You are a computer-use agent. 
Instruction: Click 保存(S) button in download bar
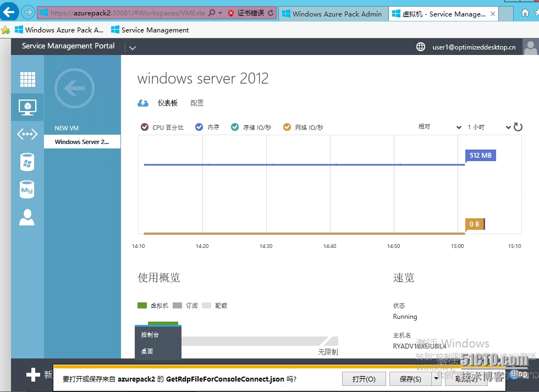pos(410,379)
